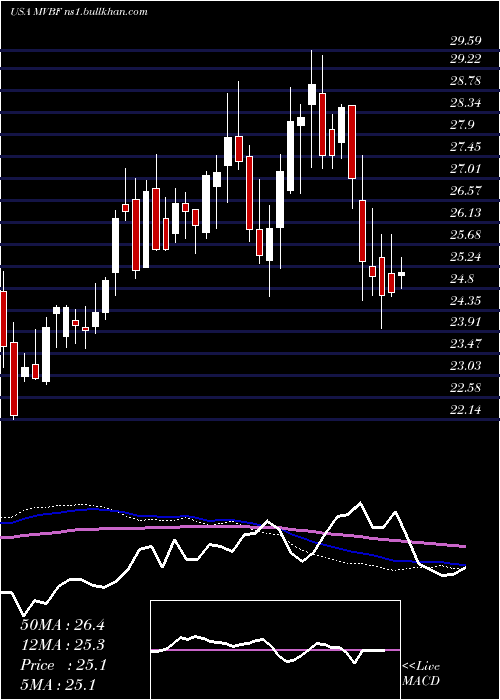
Task: Select the 28.34 price axis label
Action: tap(466, 103)
